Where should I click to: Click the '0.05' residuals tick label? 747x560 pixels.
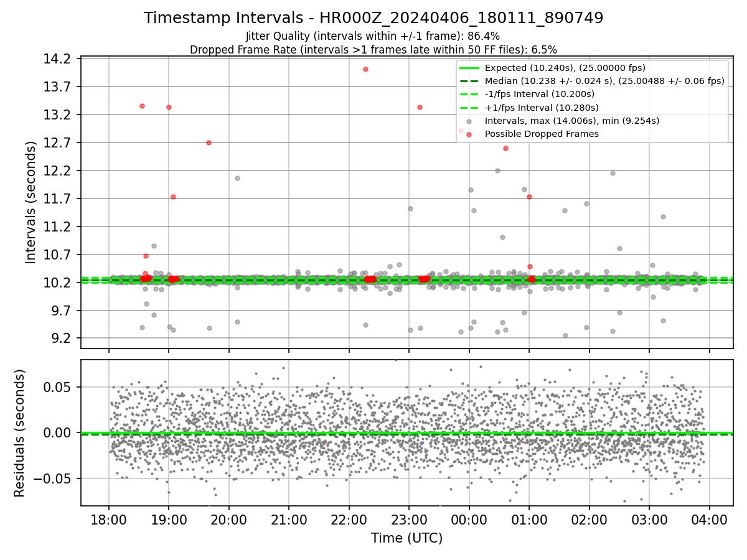59,387
